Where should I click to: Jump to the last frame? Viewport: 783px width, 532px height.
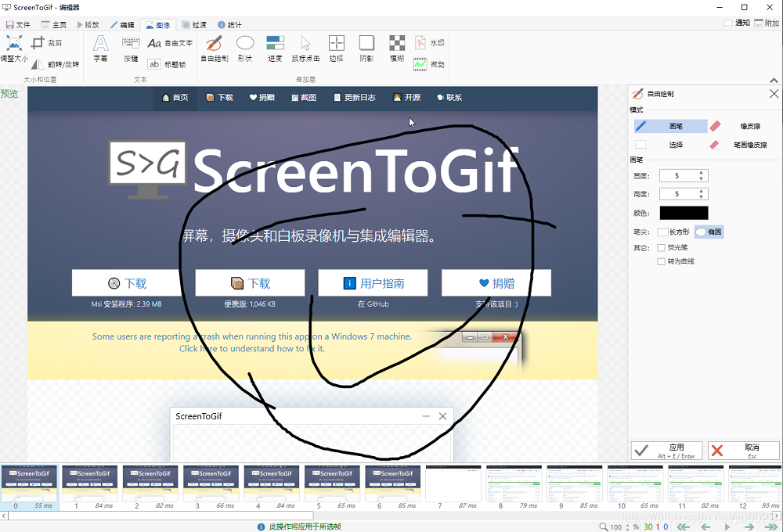(x=771, y=527)
